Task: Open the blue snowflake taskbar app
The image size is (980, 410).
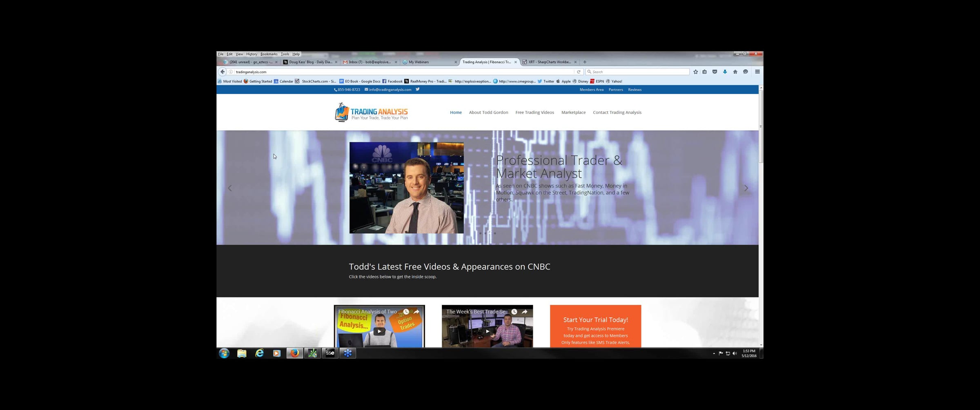Action: [x=347, y=353]
